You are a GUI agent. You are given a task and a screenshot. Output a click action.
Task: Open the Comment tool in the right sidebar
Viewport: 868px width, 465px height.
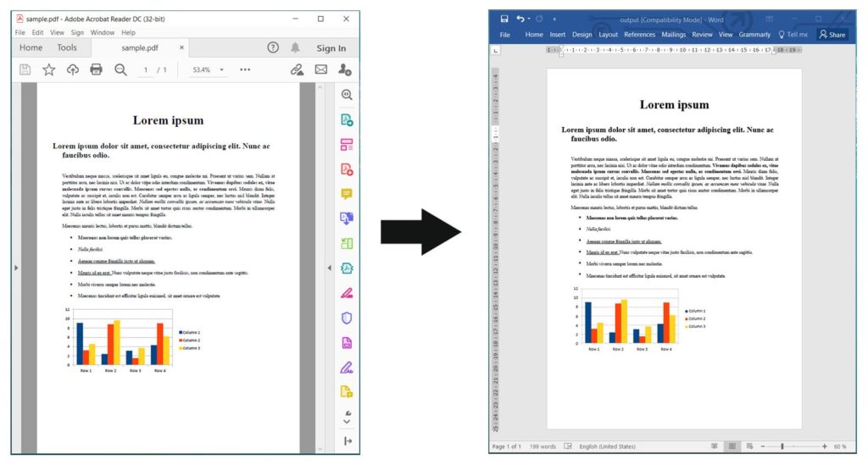click(346, 194)
